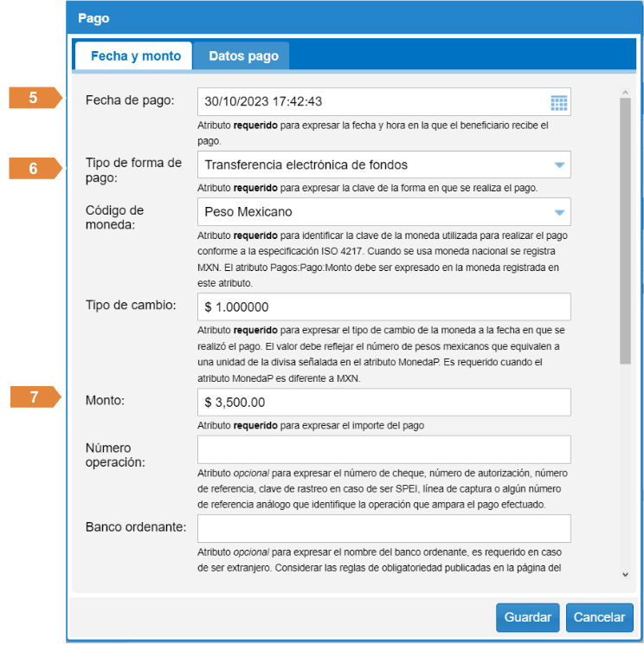The image size is (644, 645).
Task: Open the calendar picker for Fecha de pago
Action: click(x=559, y=102)
